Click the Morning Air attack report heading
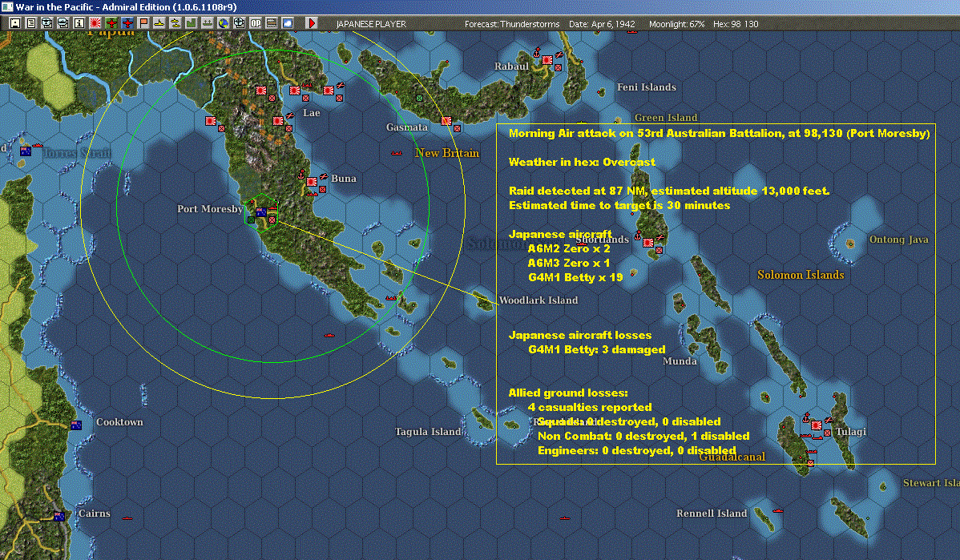Screen dimensions: 960x560 point(719,134)
